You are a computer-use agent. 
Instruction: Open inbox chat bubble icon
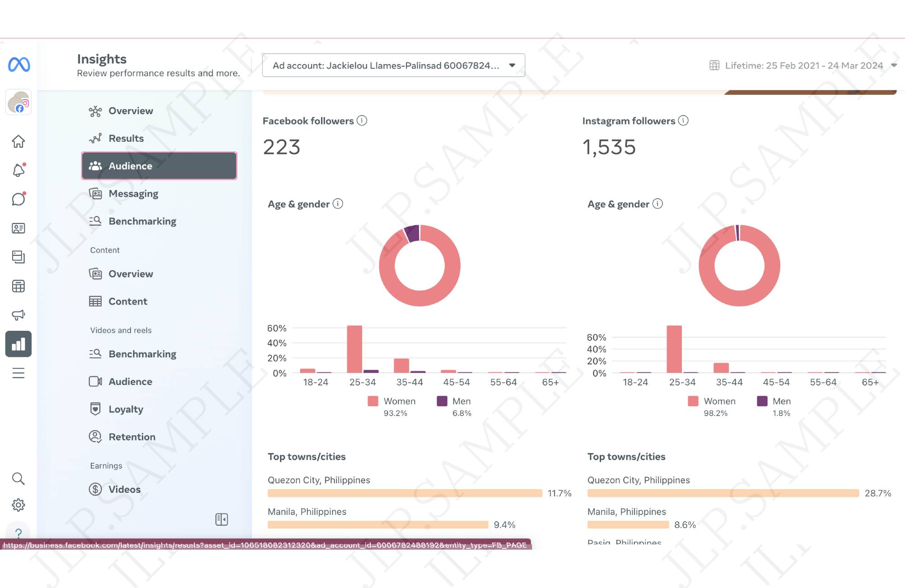coord(19,199)
